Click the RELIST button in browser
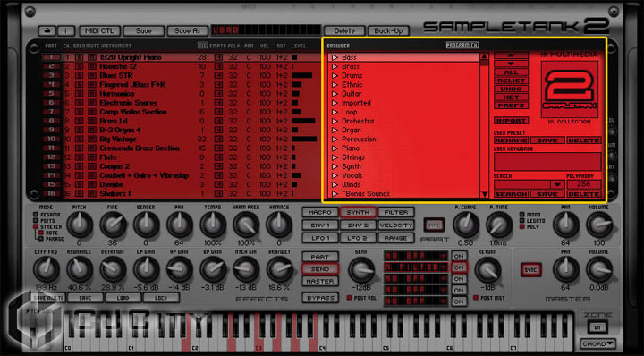 tap(511, 81)
